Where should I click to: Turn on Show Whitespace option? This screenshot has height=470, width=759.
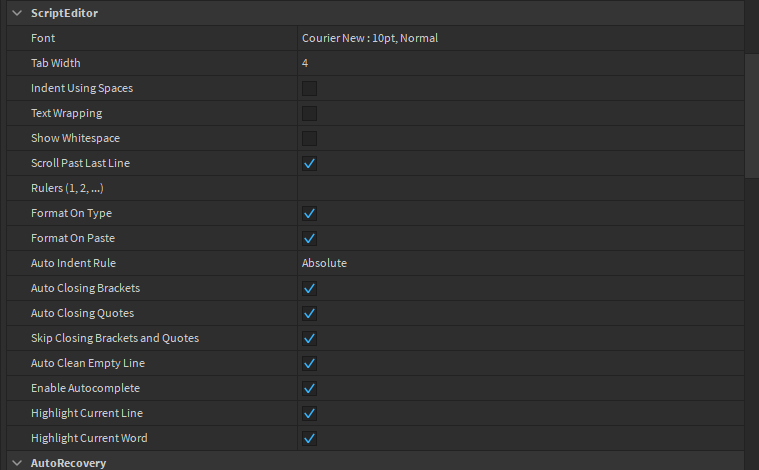[x=310, y=138]
